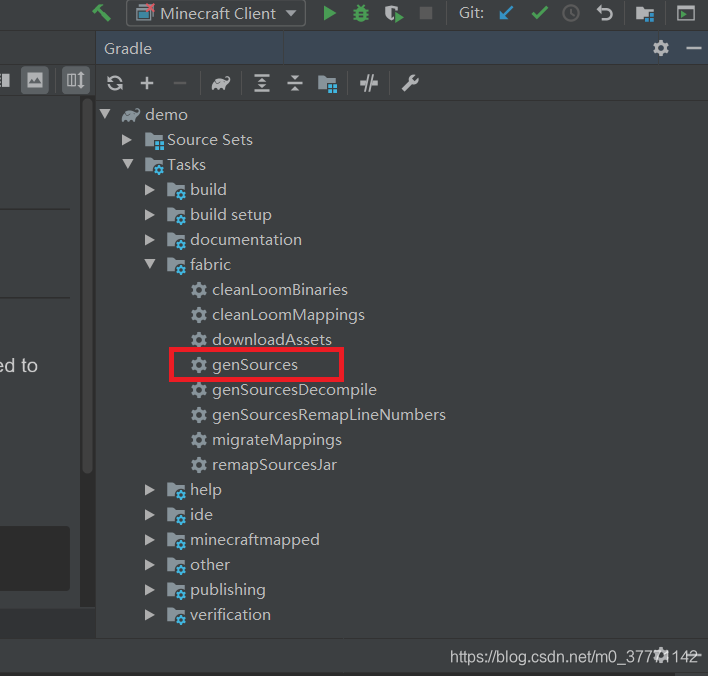Viewport: 708px width, 676px height.
Task: Open the Minecraft Client run configuration dropdown
Action: coord(216,13)
